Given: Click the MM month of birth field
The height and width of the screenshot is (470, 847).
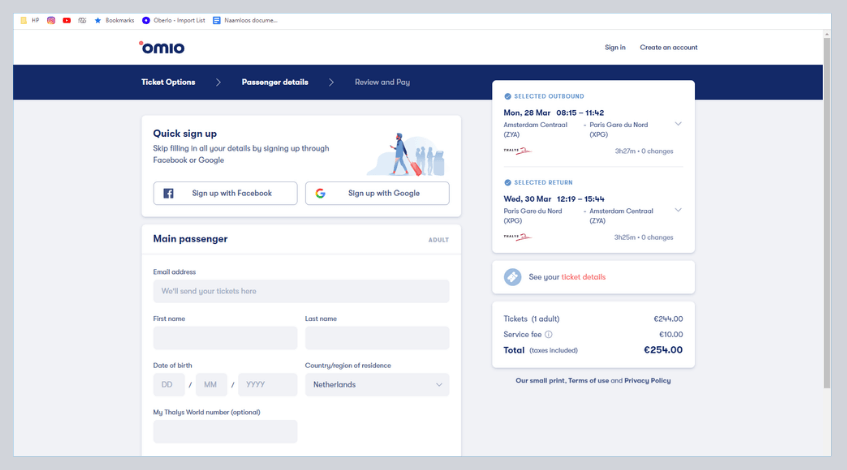Looking at the screenshot, I should coord(211,385).
